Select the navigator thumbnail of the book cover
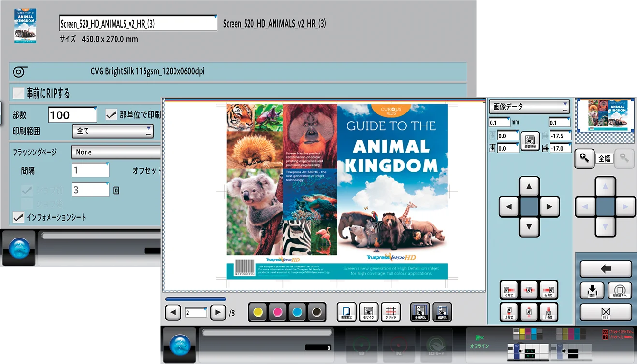637x364 pixels. [x=606, y=116]
